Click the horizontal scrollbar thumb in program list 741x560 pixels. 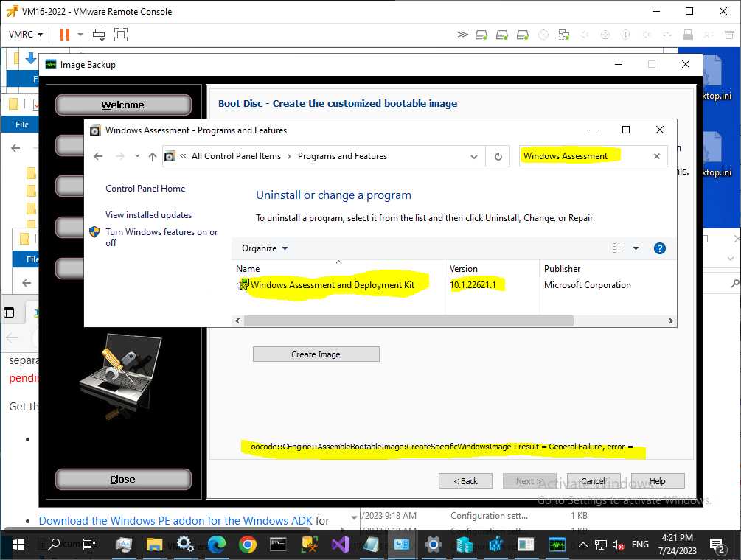point(408,321)
